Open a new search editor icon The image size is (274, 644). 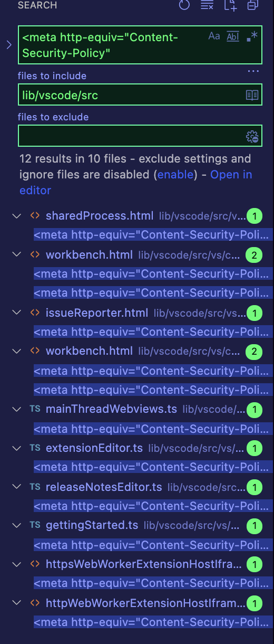tap(230, 5)
